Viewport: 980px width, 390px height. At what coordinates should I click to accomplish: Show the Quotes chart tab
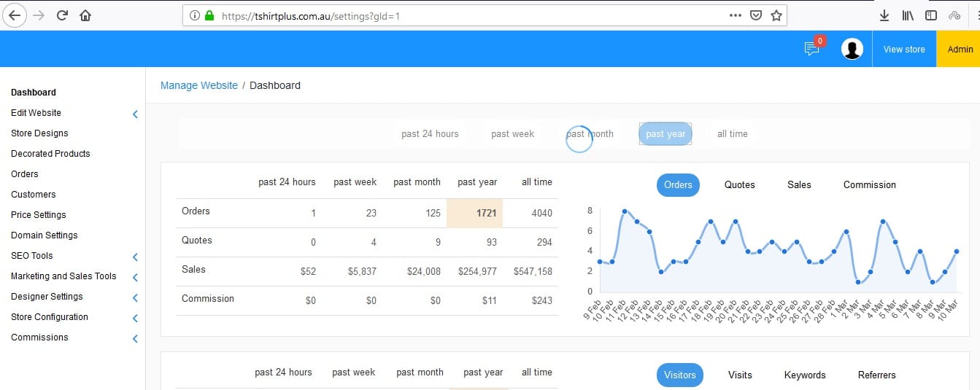pyautogui.click(x=739, y=185)
